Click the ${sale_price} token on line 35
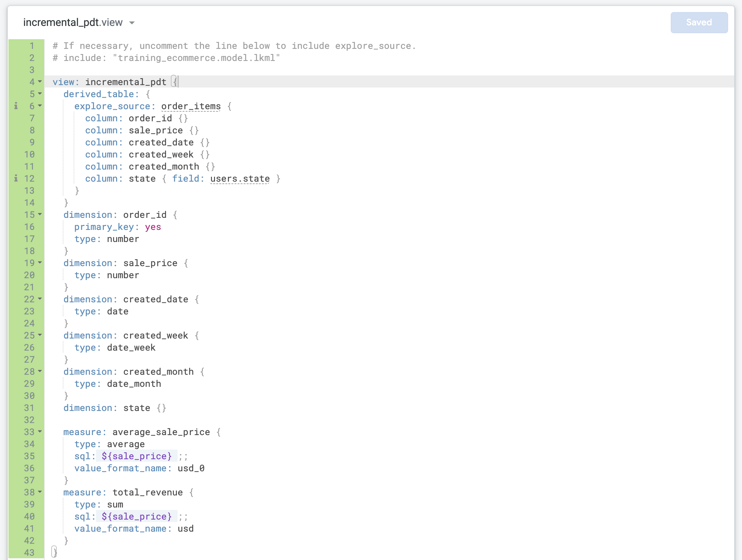This screenshot has height=560, width=742. pyautogui.click(x=136, y=456)
